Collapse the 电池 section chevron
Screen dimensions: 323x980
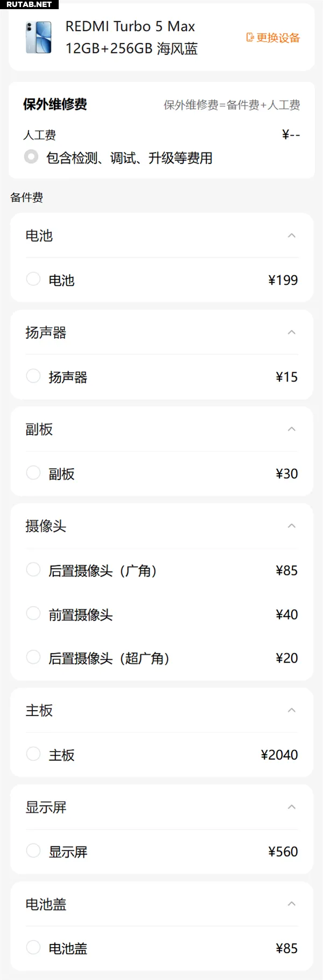point(292,235)
